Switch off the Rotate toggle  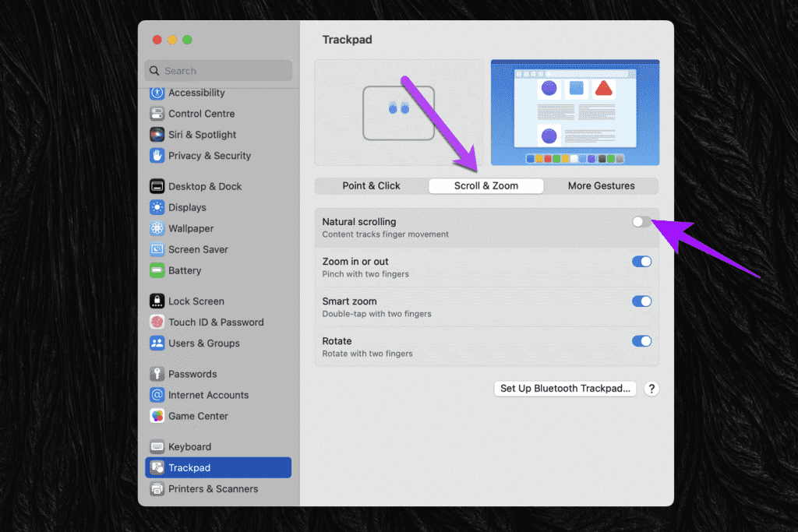pyautogui.click(x=641, y=340)
